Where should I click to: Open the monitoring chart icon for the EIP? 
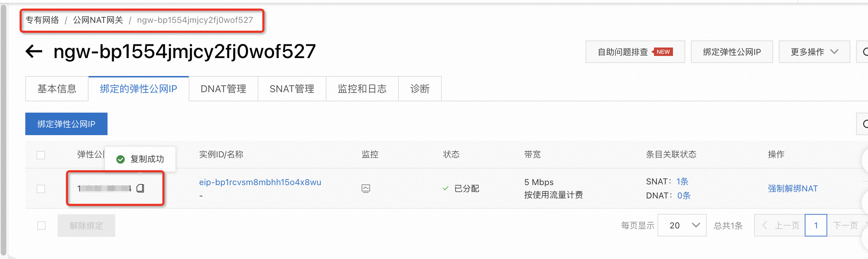pos(365,189)
